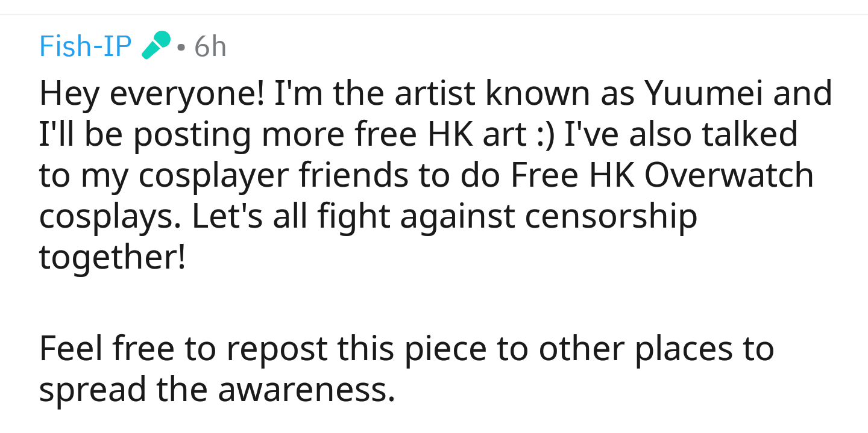This screenshot has height=433, width=868.
Task: Click the dot separator before 6h
Action: click(x=181, y=47)
